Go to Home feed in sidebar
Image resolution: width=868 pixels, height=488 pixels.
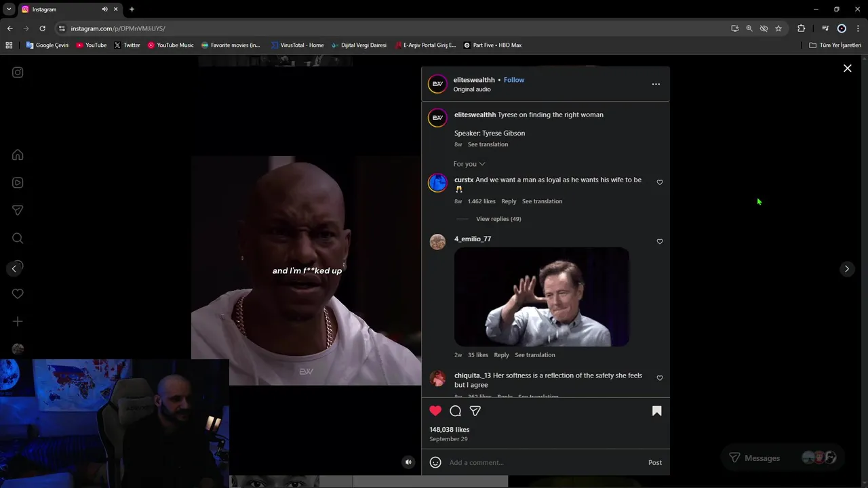pos(18,155)
